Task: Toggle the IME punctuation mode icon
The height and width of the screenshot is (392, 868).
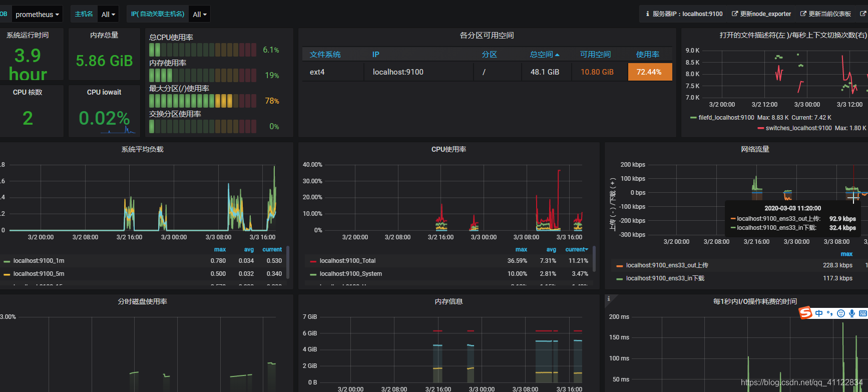Action: (x=830, y=313)
